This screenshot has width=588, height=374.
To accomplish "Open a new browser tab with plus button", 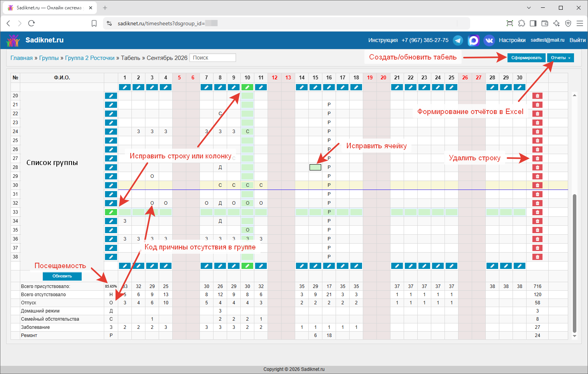I will [x=105, y=8].
